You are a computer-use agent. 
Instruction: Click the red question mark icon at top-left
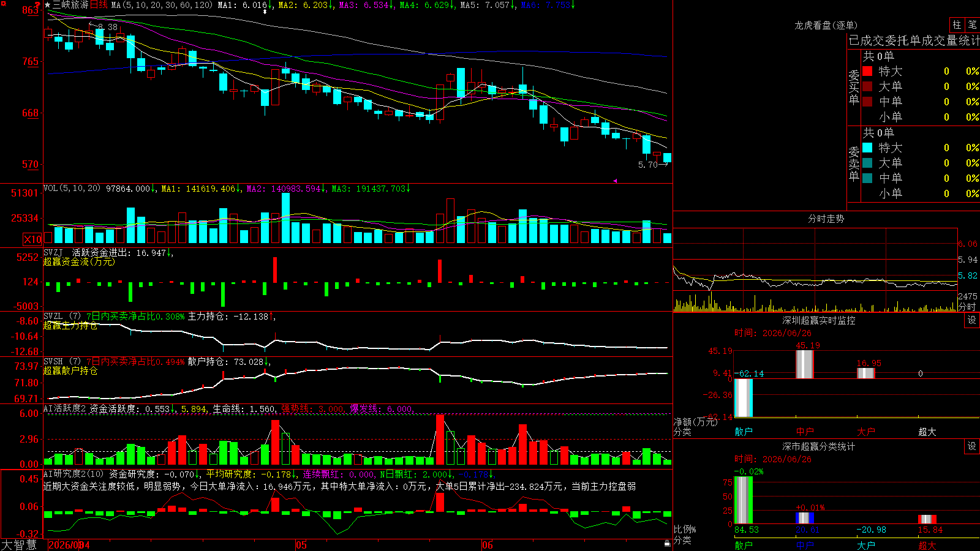(x=38, y=5)
